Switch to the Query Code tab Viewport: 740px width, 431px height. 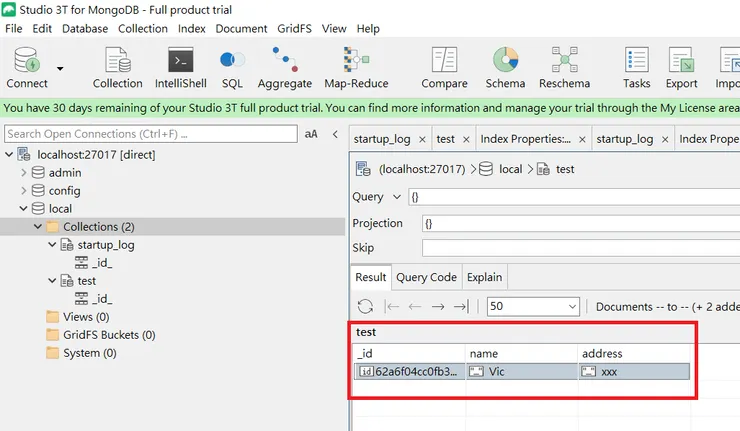(426, 277)
